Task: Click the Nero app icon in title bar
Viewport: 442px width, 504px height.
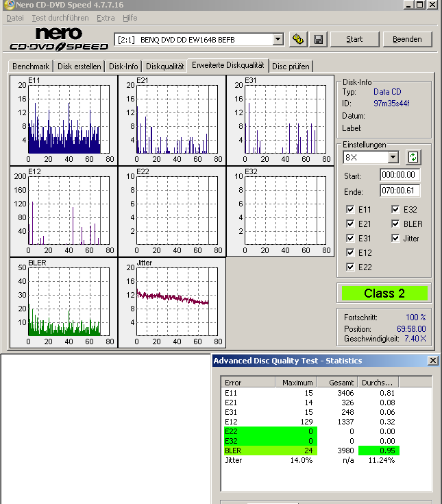Action: 8,5
